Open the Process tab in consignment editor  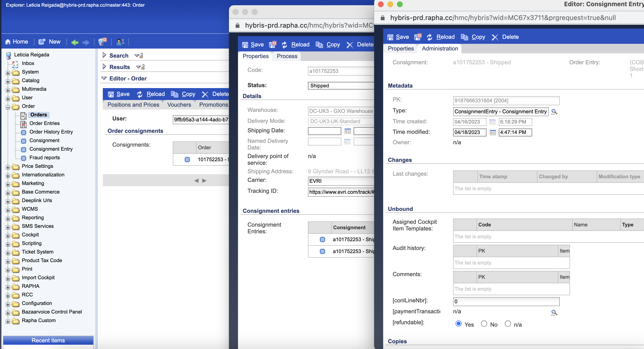[287, 56]
